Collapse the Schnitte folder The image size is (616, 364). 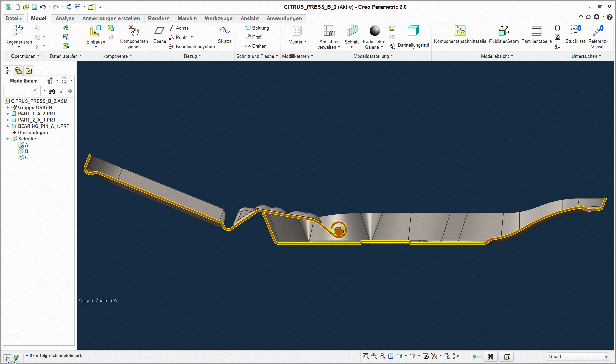coord(8,139)
